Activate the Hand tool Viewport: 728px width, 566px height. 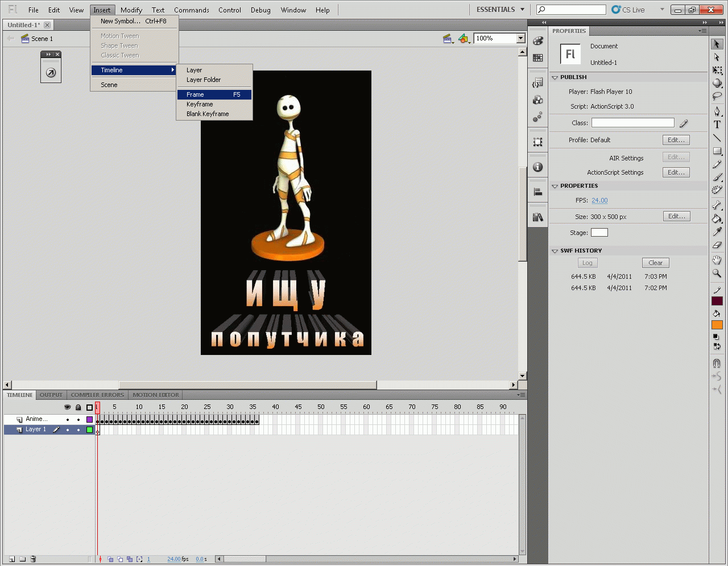[x=717, y=260]
